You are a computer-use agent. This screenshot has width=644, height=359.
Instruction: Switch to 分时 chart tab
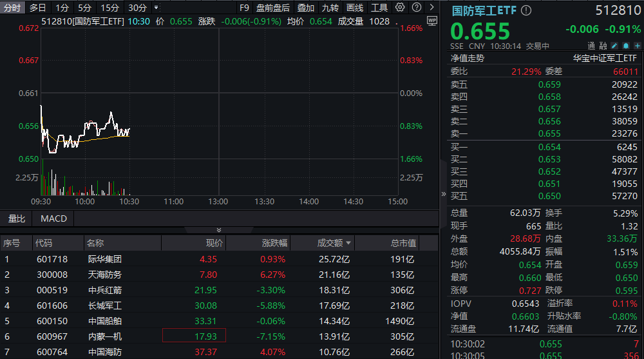12,7
